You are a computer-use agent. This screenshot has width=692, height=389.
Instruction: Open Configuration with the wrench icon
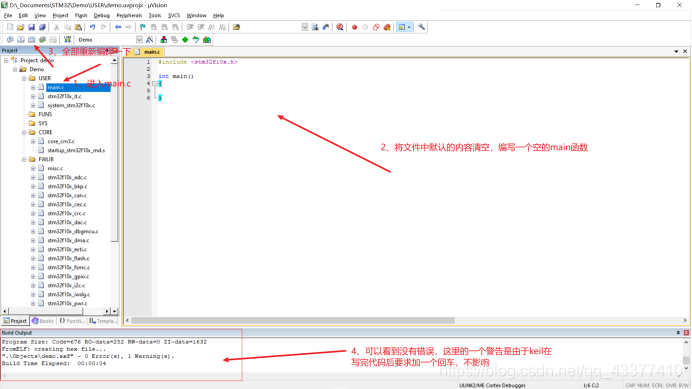[421, 27]
